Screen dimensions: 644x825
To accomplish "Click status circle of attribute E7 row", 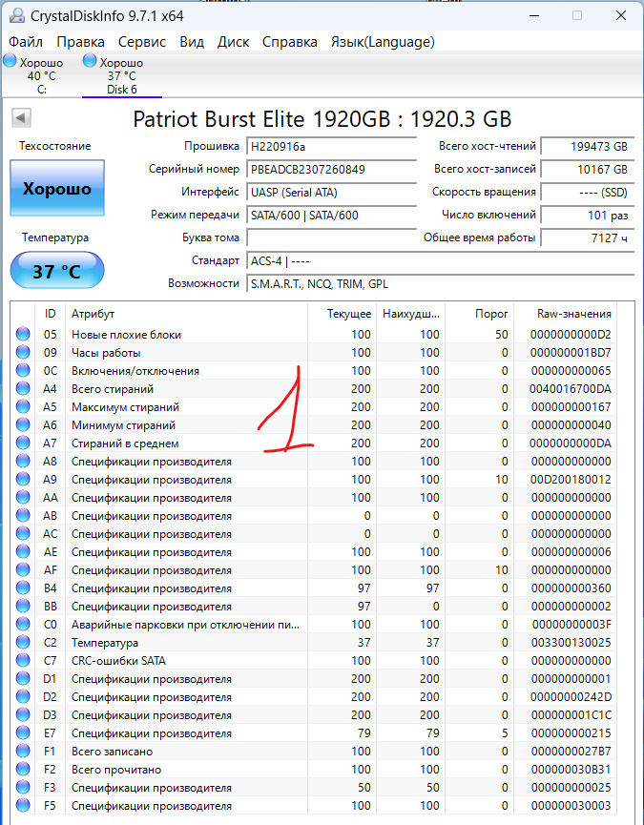I will point(23,732).
